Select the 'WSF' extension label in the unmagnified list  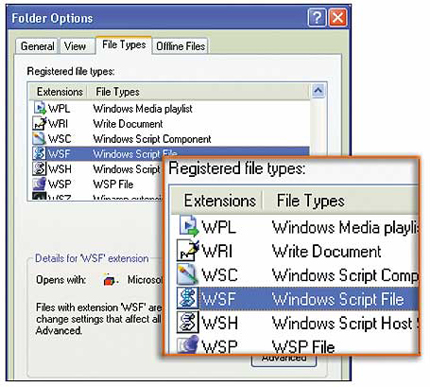tap(59, 154)
